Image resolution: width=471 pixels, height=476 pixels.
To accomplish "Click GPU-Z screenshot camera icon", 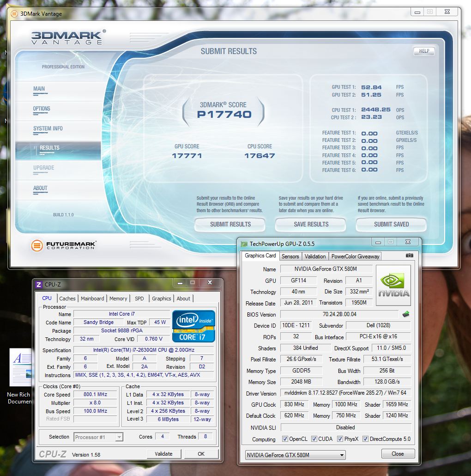I will [x=410, y=256].
